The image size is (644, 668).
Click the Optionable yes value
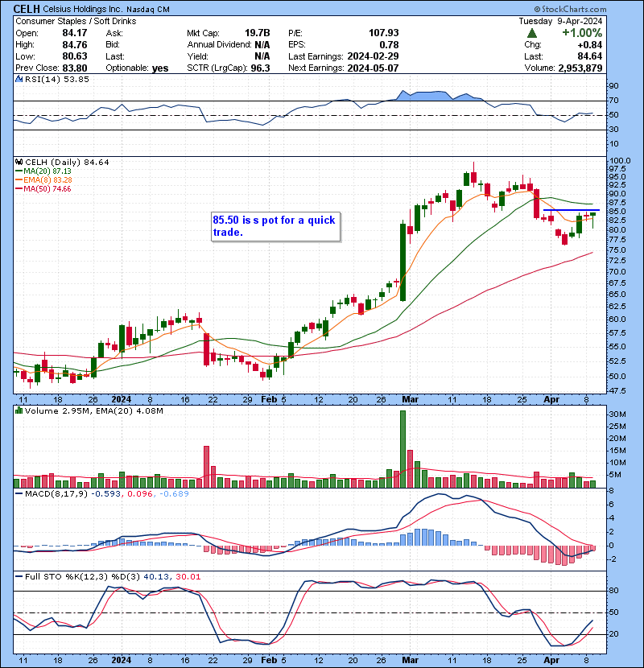(x=160, y=68)
